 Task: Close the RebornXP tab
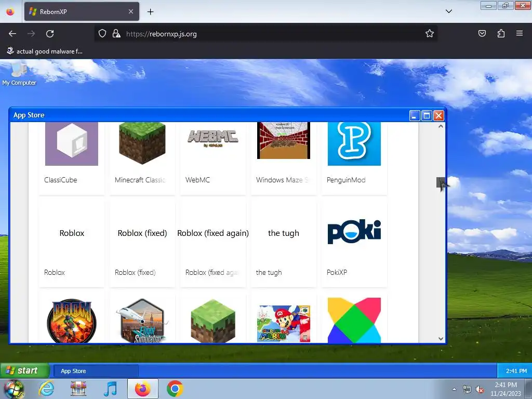point(131,11)
